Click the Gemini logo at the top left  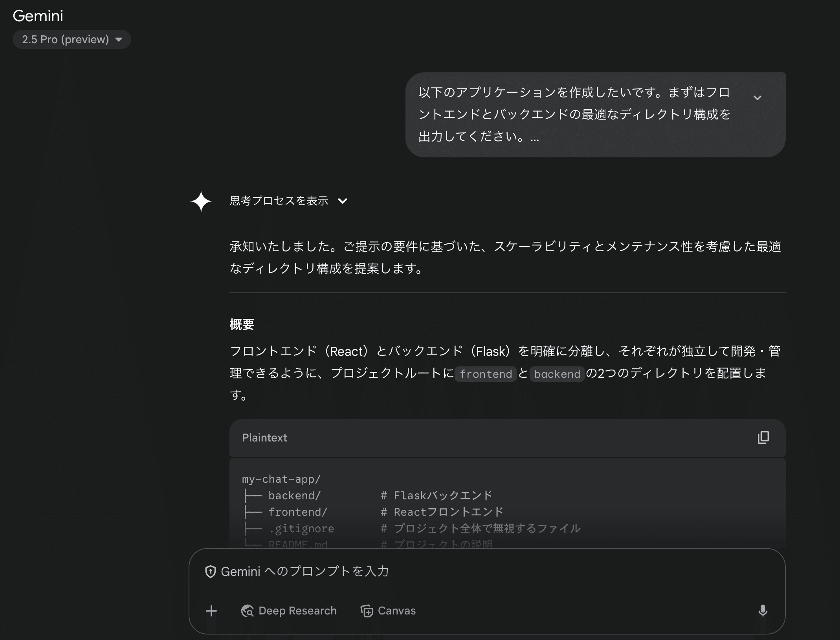38,16
